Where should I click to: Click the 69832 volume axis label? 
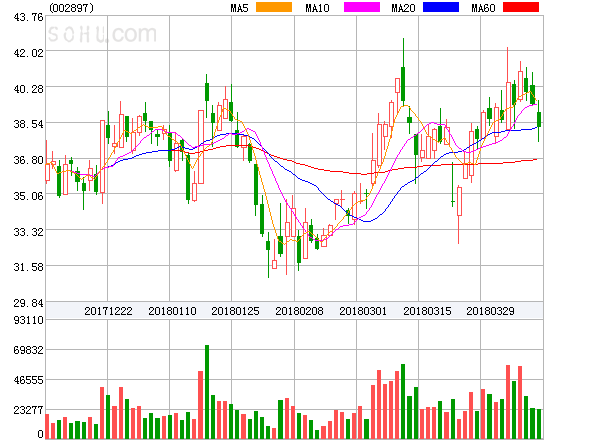[29, 350]
